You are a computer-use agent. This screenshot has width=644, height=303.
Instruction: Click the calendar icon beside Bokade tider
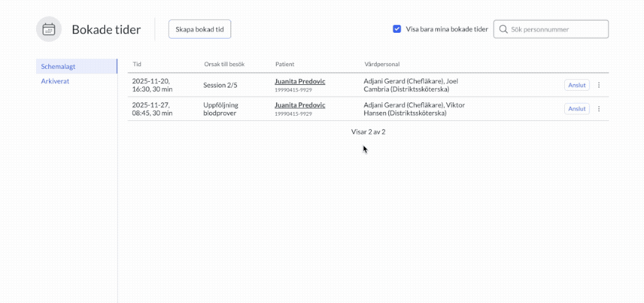(49, 29)
